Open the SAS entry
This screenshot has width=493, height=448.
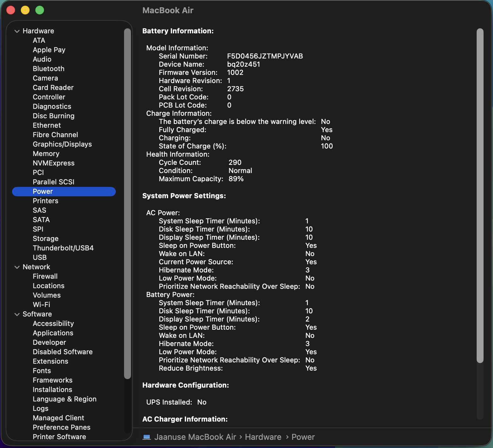point(39,210)
